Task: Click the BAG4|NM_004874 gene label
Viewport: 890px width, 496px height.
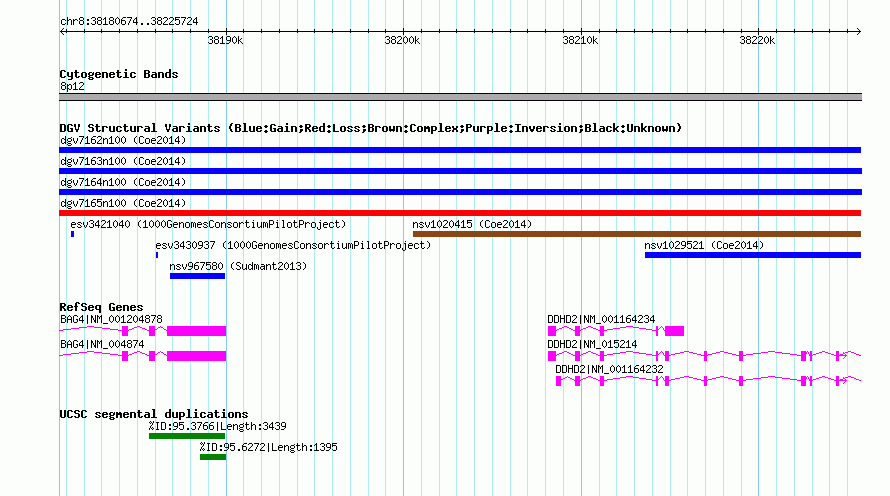Action: [102, 344]
